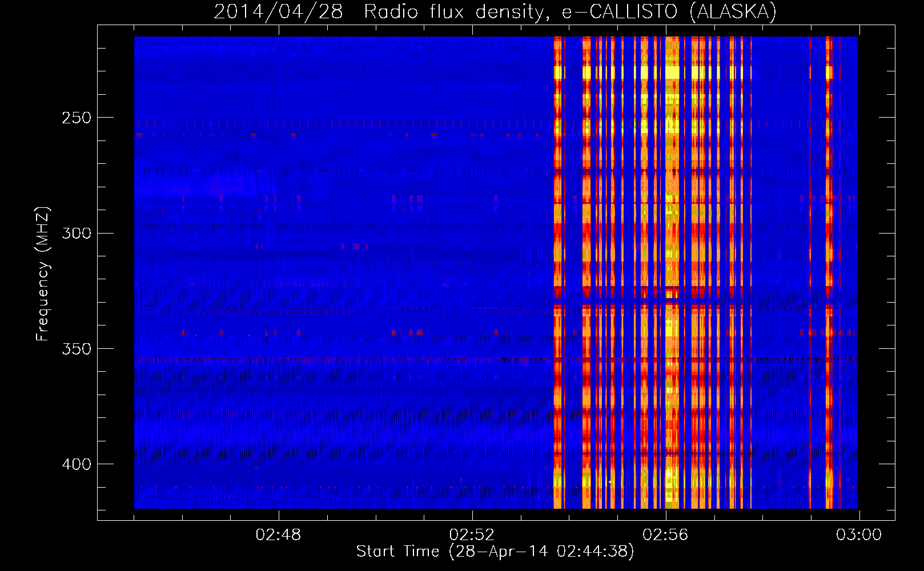
Task: Click the 400 frequency tick label
Action: (77, 464)
